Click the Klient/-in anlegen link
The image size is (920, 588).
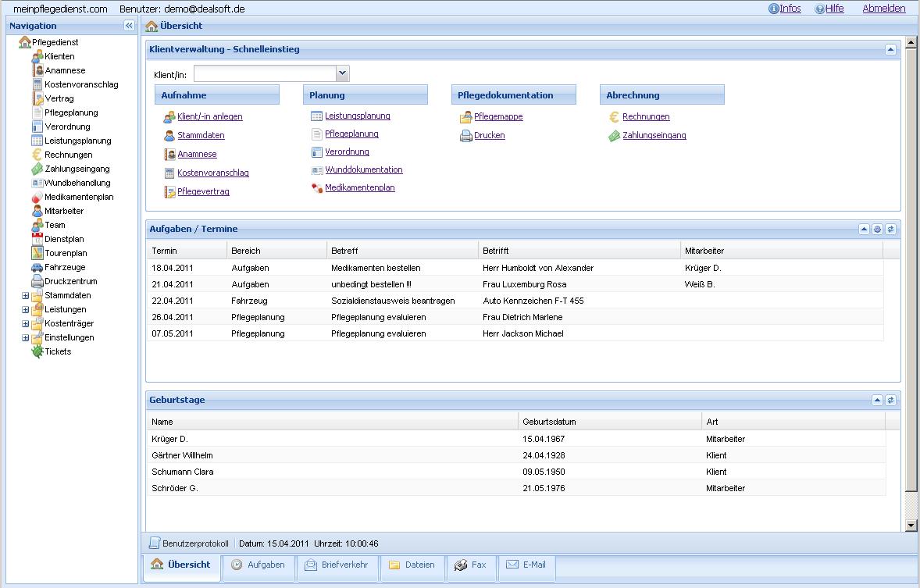210,117
